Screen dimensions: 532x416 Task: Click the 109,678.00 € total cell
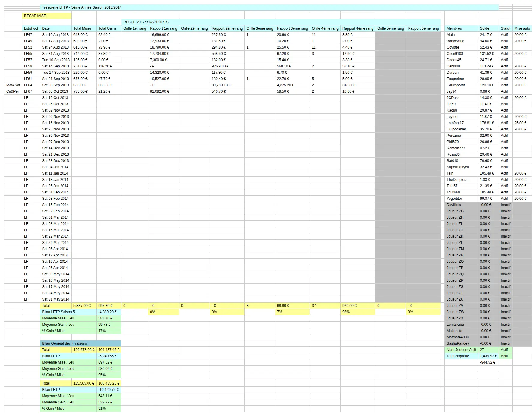point(84,350)
